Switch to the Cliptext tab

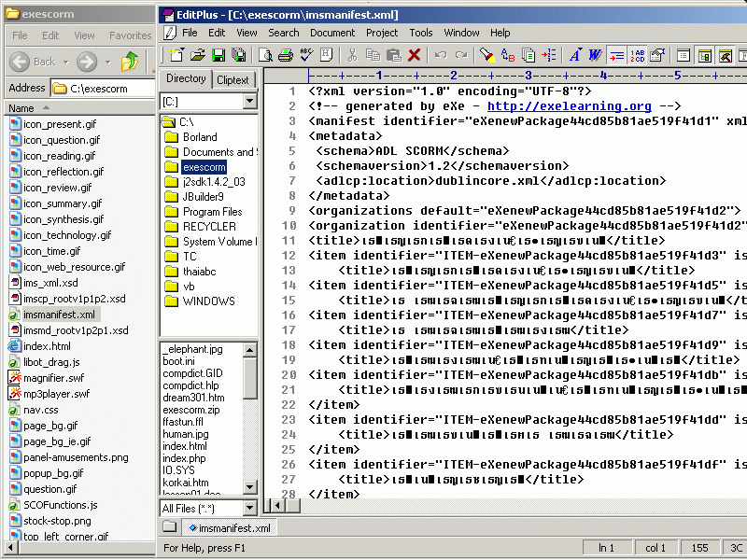click(233, 80)
